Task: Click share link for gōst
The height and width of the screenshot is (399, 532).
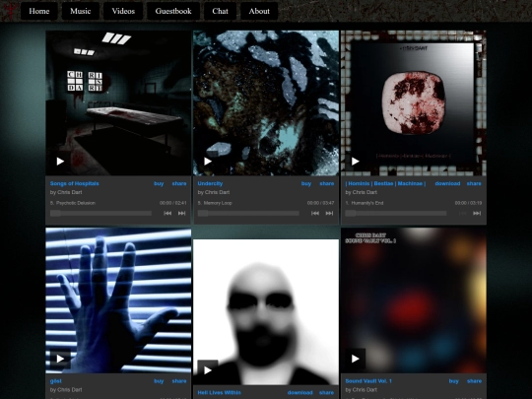Action: pyautogui.click(x=179, y=381)
